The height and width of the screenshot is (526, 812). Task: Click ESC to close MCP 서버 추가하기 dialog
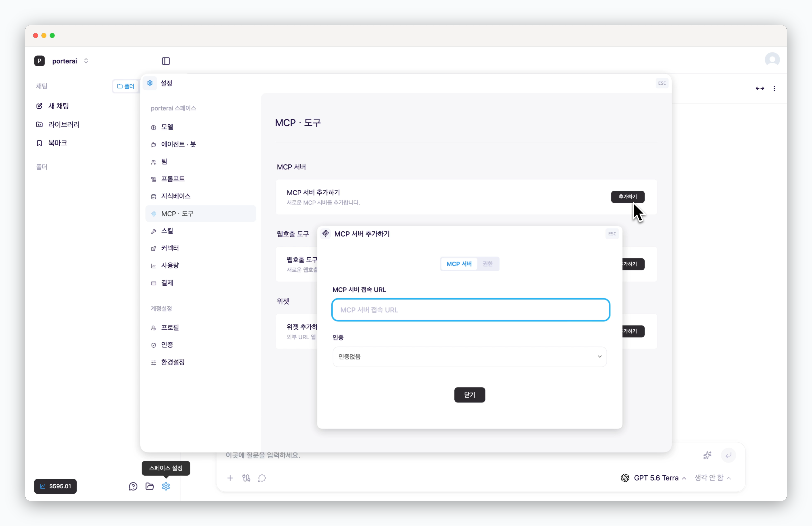point(612,234)
